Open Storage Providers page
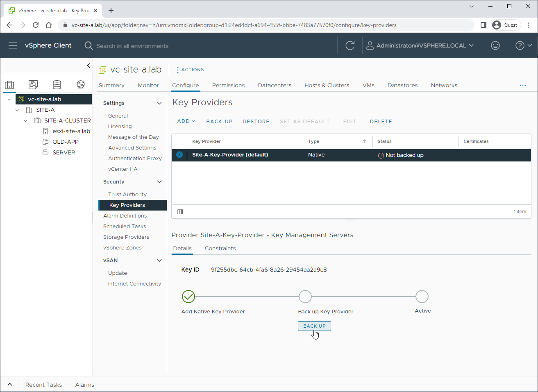538x392 pixels. pyautogui.click(x=126, y=237)
